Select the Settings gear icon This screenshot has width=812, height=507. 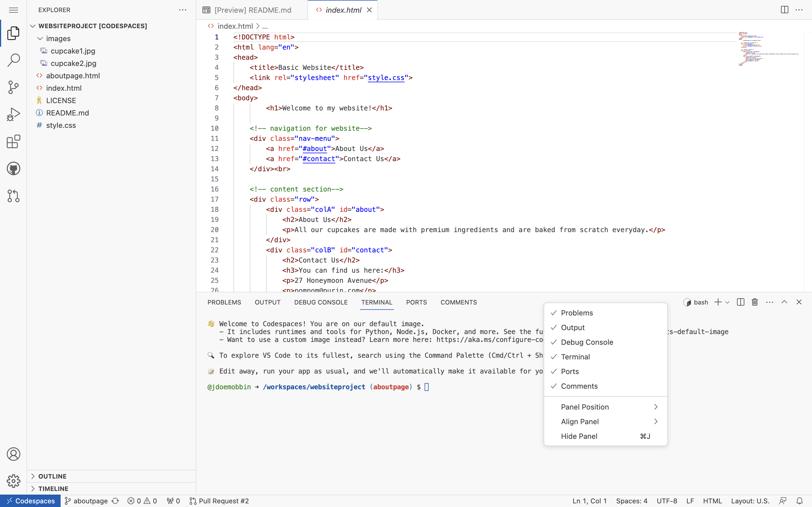14,481
